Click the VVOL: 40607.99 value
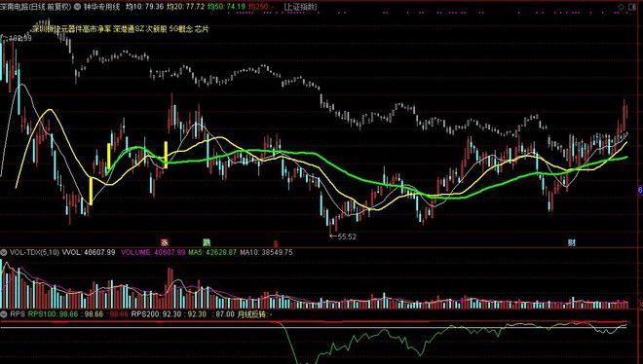Screen dimensions: 643x364 pos(89,253)
